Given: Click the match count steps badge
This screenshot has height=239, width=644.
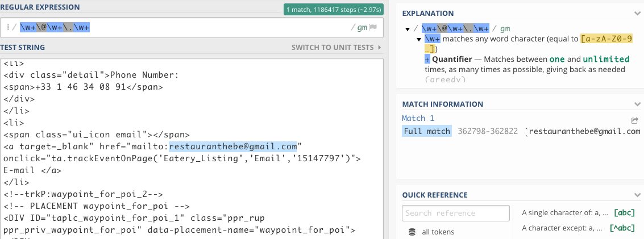Looking at the screenshot, I should pos(334,9).
